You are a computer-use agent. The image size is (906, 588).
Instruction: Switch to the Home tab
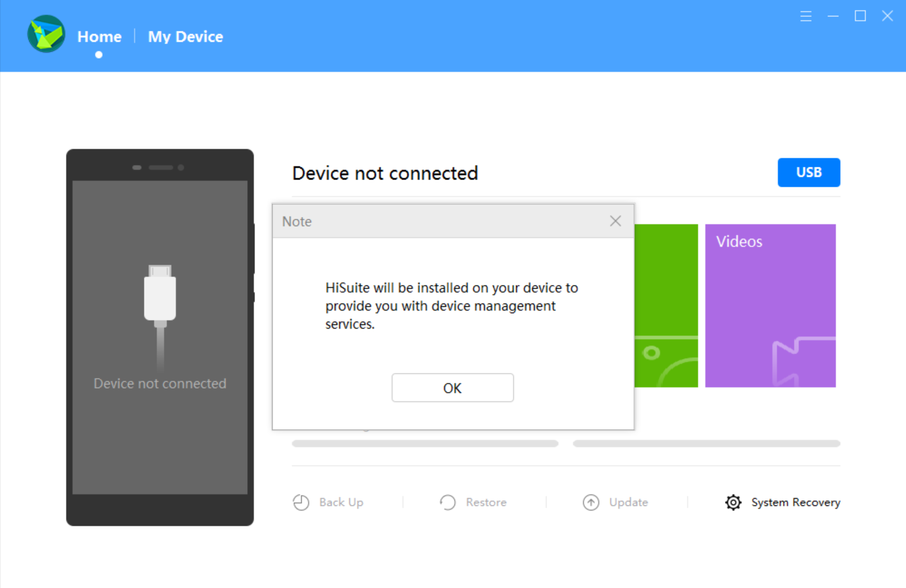99,37
